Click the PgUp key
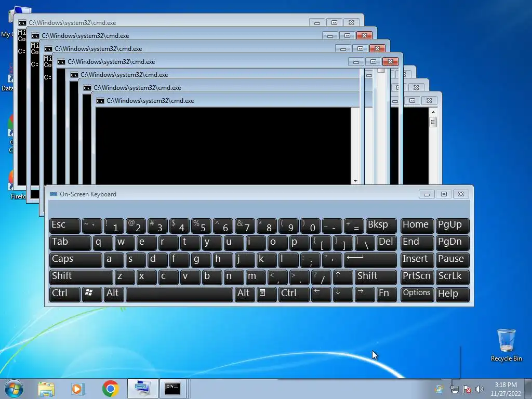The height and width of the screenshot is (399, 532). point(453,225)
